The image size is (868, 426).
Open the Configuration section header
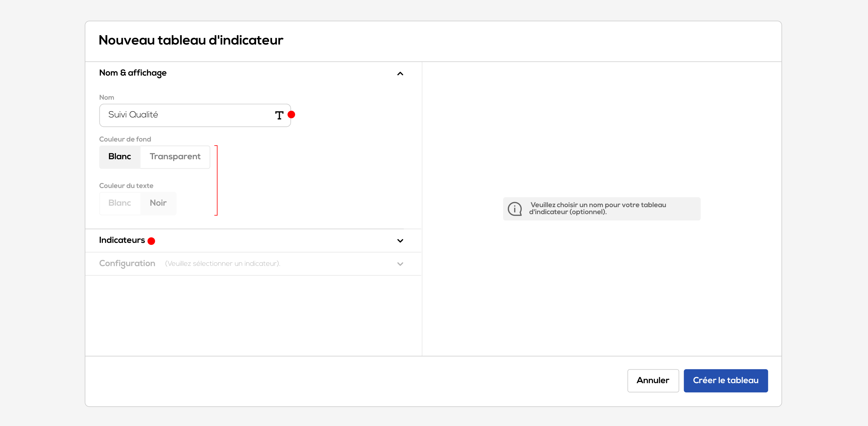[x=127, y=263]
